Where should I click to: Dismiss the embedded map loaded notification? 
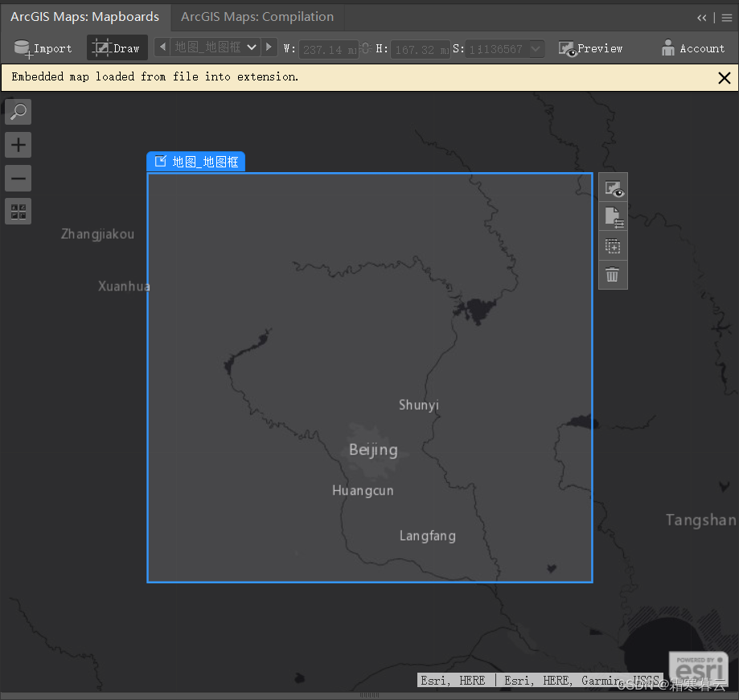coord(724,77)
